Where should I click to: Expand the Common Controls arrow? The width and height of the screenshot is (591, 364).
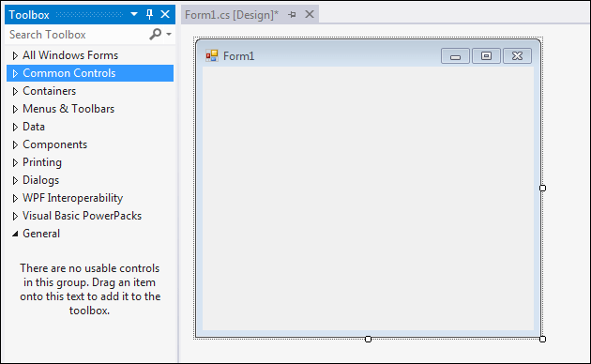point(15,73)
